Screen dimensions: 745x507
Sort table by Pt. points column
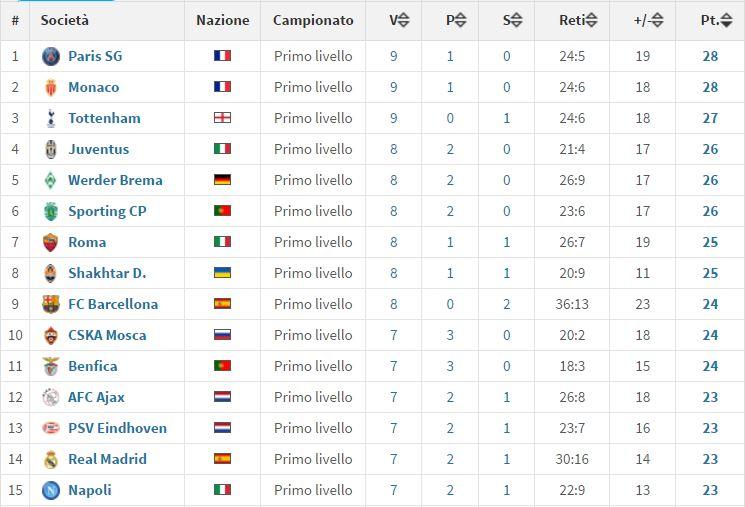[x=715, y=20]
